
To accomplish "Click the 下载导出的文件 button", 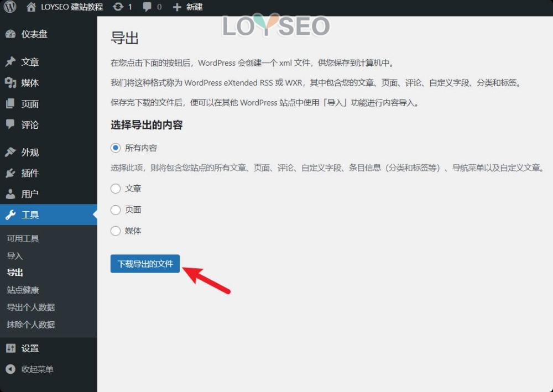I will point(144,264).
